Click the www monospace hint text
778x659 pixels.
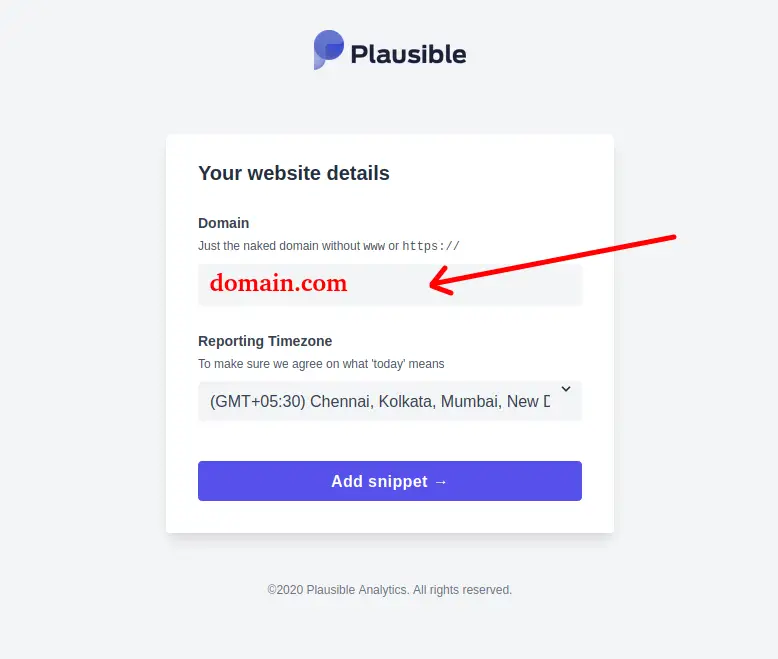(374, 246)
